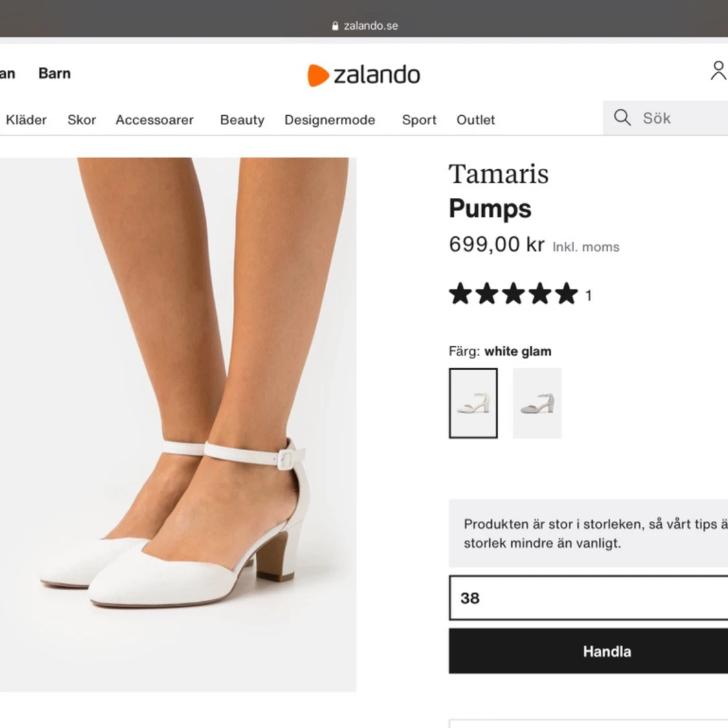Open the Kläder menu

27,120
